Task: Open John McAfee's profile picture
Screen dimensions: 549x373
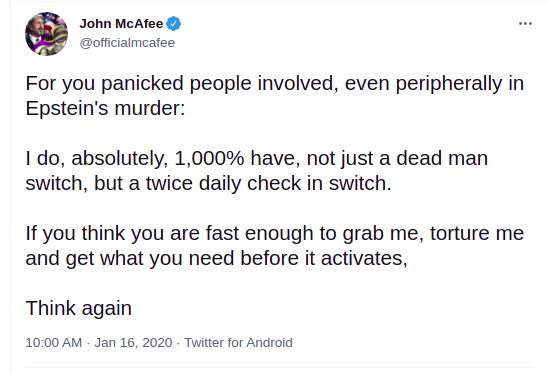Action: click(46, 34)
